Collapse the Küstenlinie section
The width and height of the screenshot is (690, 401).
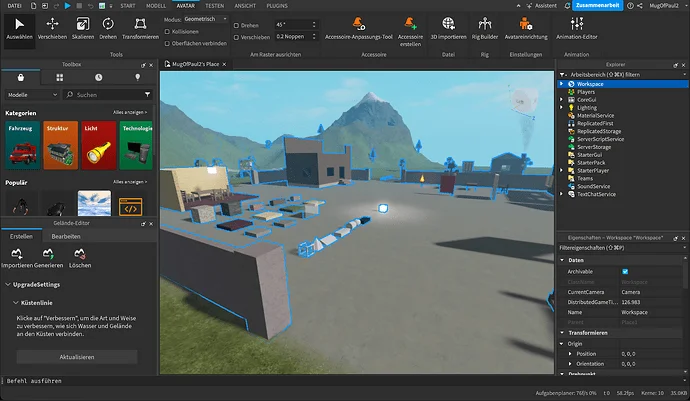(x=15, y=303)
